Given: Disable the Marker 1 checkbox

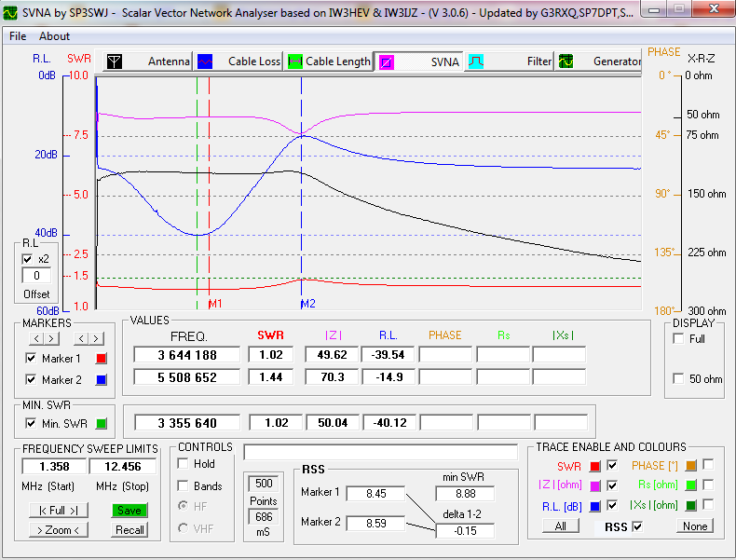Looking at the screenshot, I should [31, 359].
